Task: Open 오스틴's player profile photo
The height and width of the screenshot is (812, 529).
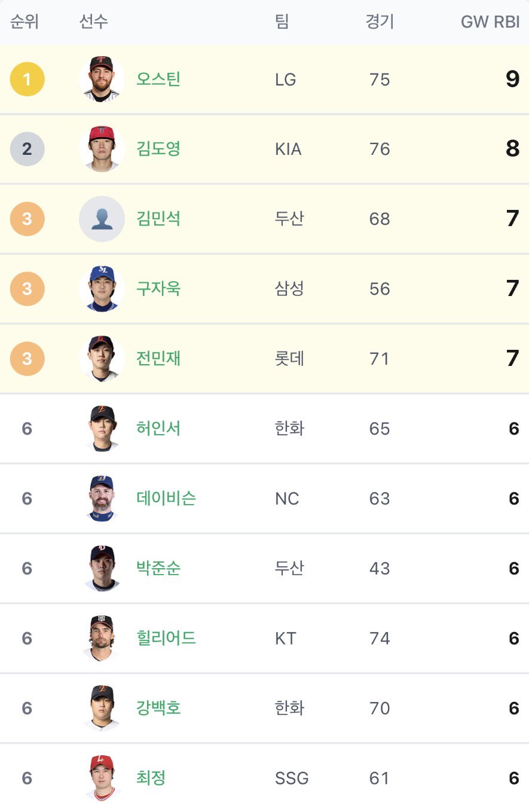Action: 102,79
